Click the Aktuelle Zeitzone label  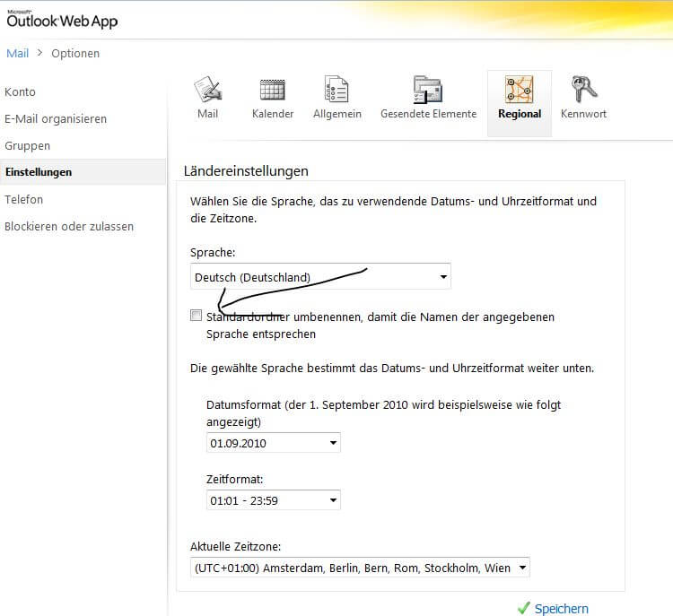tap(236, 546)
